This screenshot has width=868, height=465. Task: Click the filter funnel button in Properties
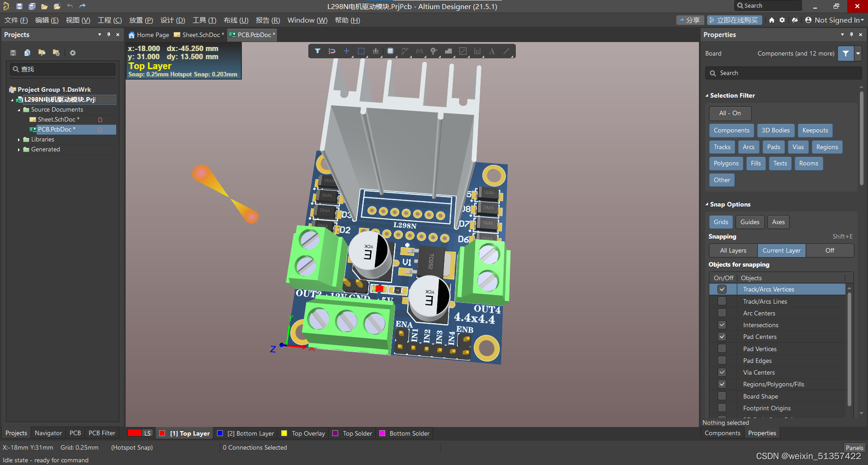pos(845,53)
